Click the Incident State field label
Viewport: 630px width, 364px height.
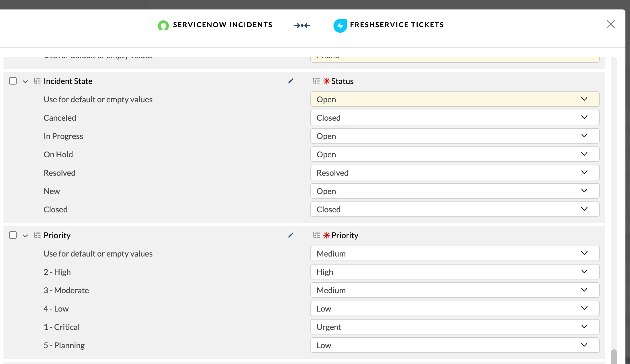click(68, 81)
